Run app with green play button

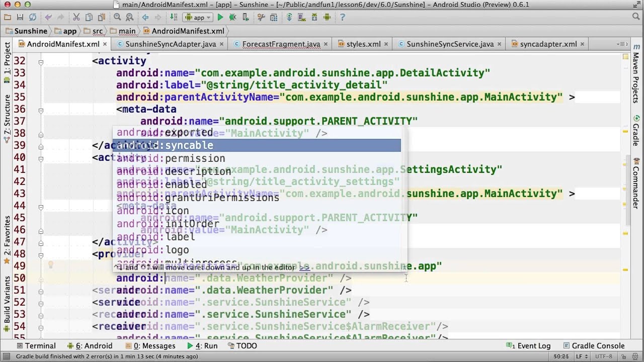tap(220, 17)
